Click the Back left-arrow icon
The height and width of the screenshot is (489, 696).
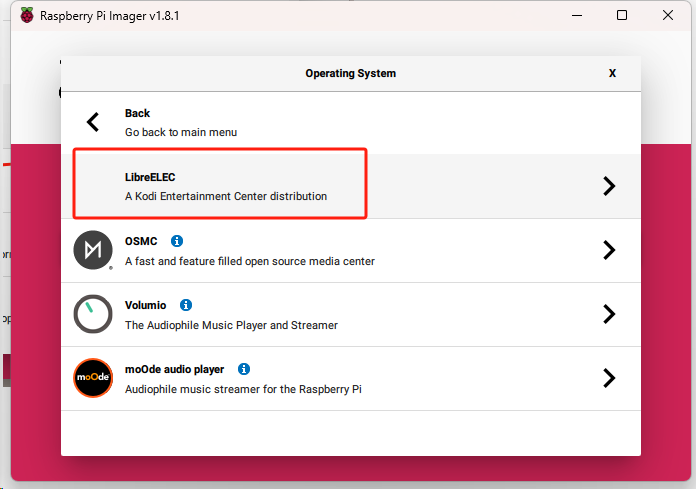tap(93, 122)
